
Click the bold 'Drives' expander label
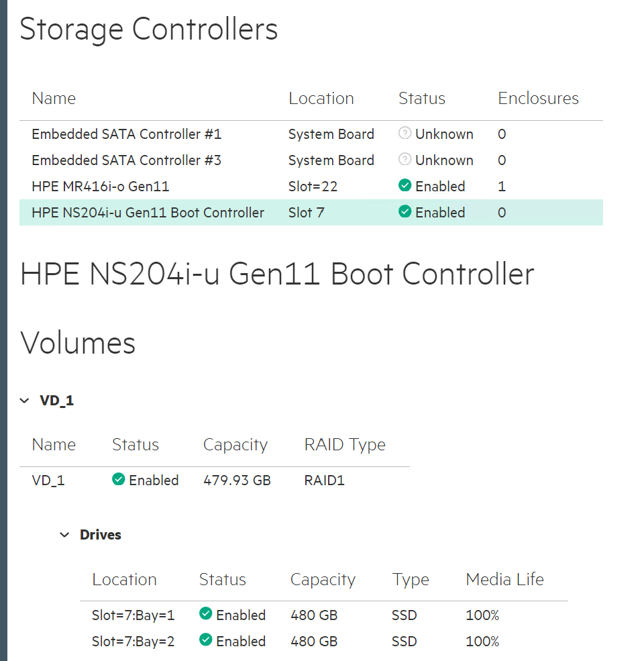pos(101,535)
